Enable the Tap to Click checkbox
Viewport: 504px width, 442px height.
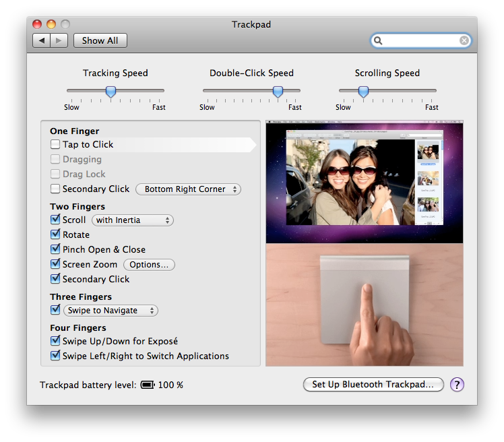(x=55, y=144)
